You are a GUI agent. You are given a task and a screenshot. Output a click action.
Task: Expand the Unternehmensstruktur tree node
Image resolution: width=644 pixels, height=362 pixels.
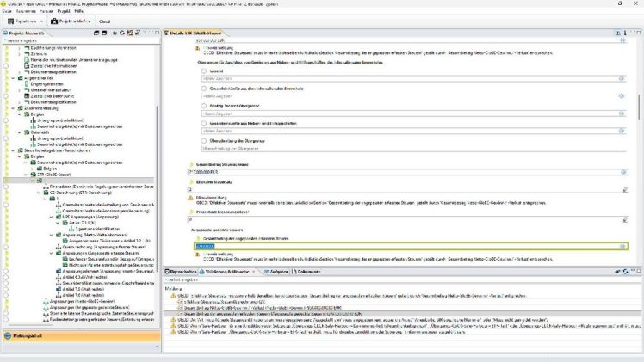tap(19, 90)
